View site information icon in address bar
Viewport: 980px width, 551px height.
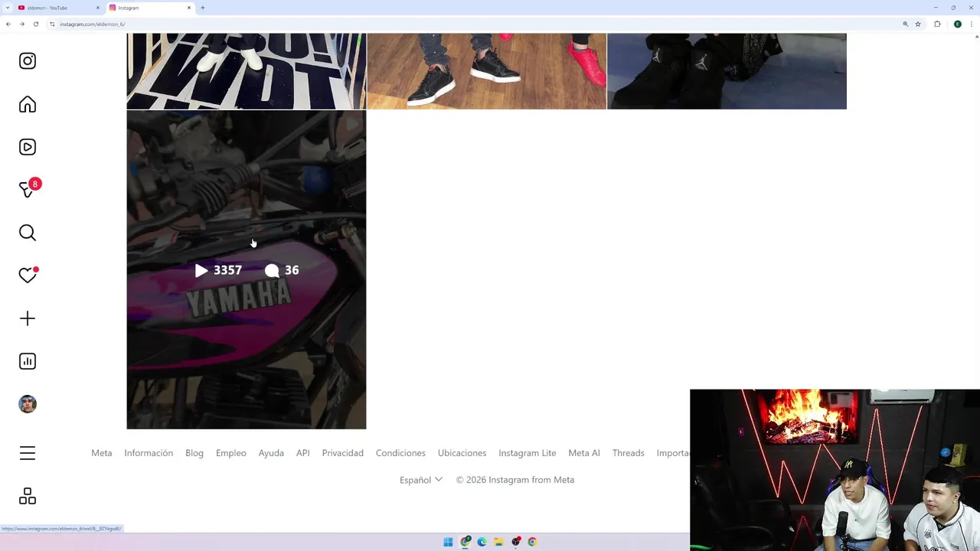(x=52, y=24)
